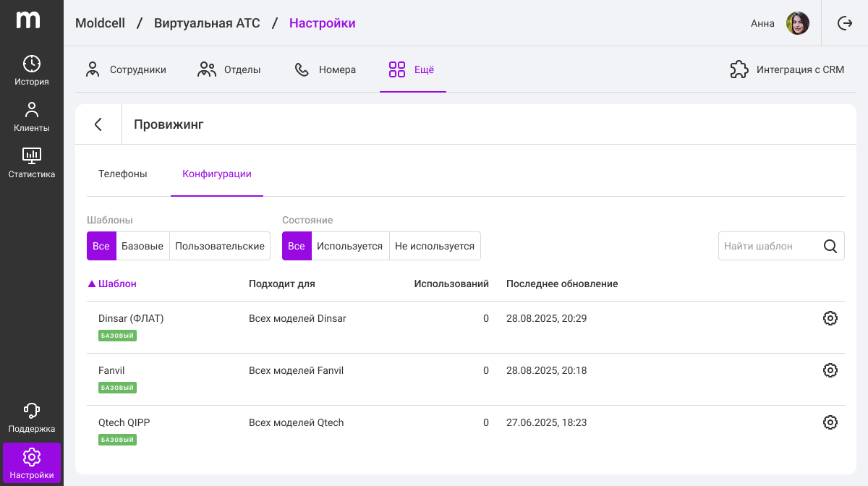Image resolution: width=868 pixels, height=486 pixels.
Task: Open Статистика chart icon in sidebar
Action: click(32, 155)
